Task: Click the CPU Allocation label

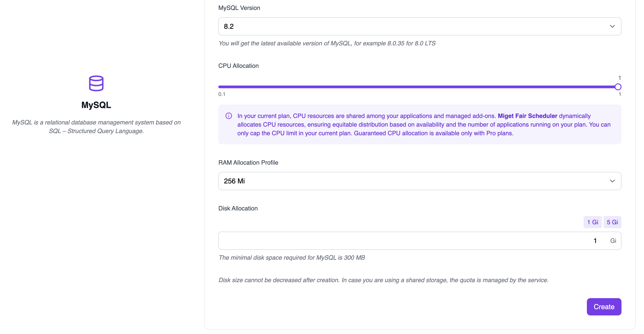Action: point(238,66)
